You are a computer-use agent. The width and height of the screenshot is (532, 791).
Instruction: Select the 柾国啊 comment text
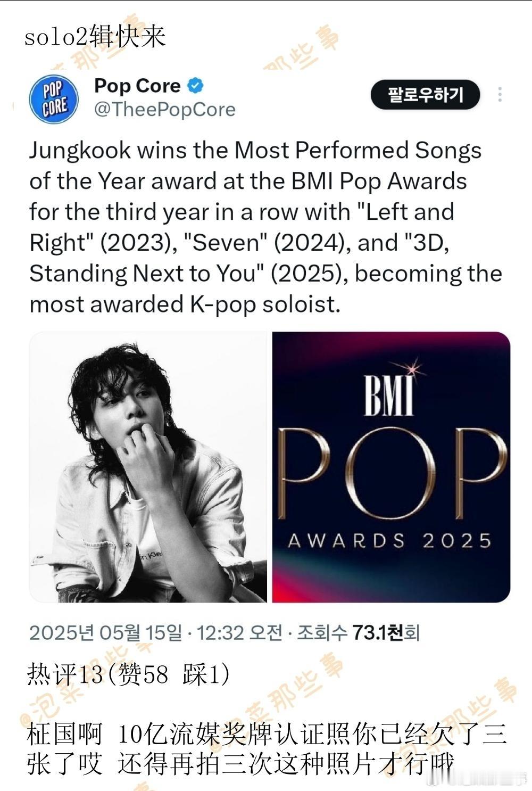(x=266, y=749)
